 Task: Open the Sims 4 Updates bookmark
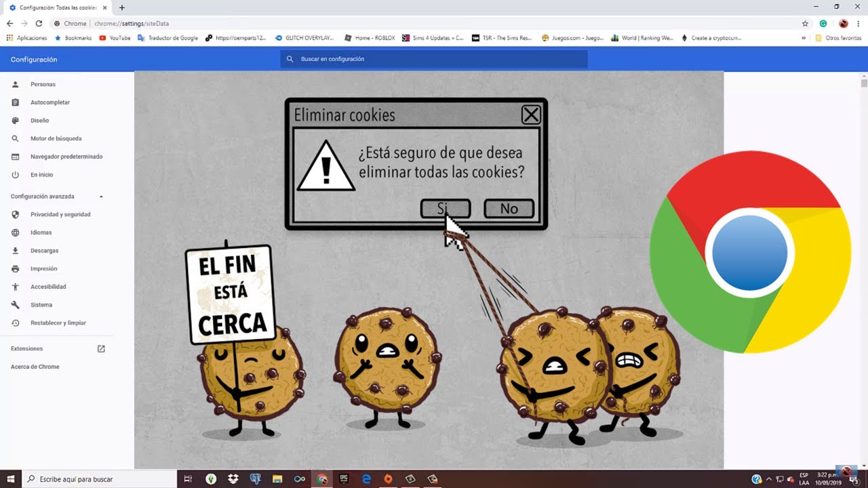433,38
